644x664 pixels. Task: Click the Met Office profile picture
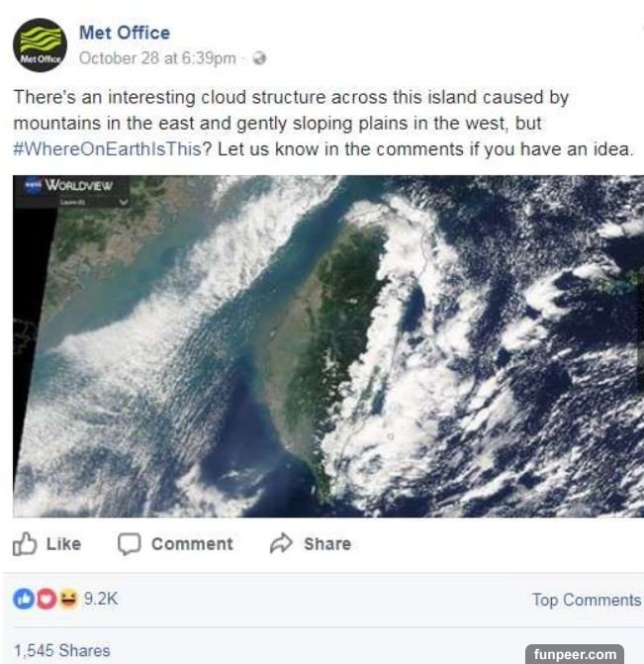pos(40,46)
